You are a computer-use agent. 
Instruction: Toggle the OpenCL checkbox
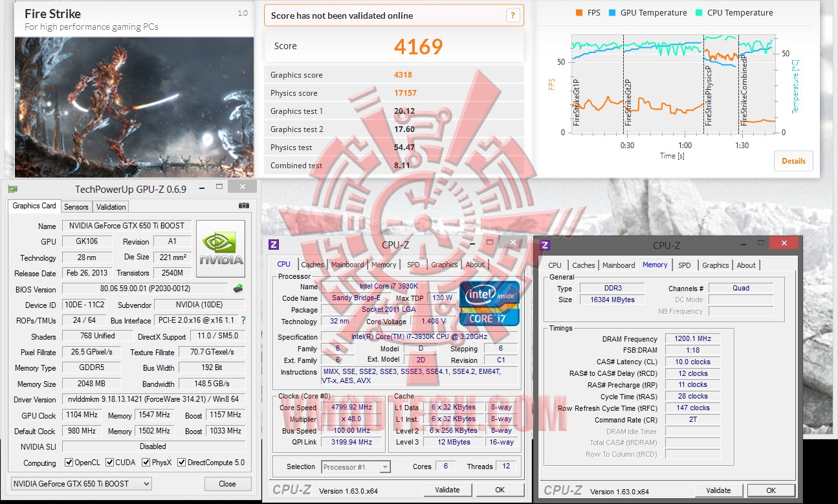point(69,463)
